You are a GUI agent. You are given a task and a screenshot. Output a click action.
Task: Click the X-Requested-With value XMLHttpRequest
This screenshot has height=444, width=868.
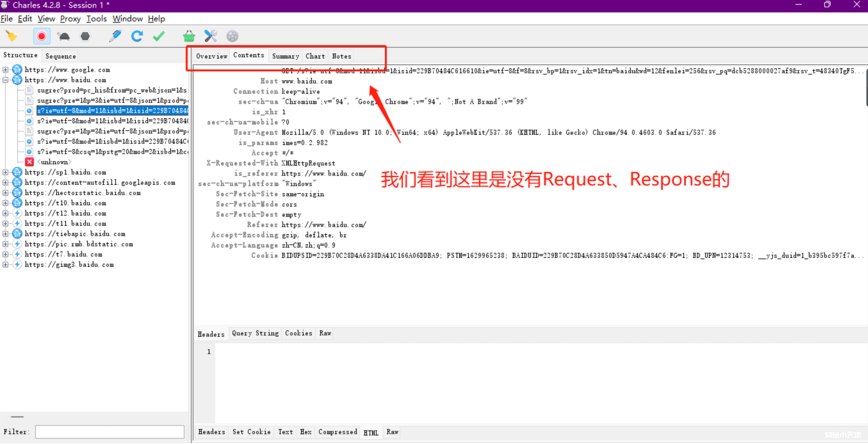(308, 163)
